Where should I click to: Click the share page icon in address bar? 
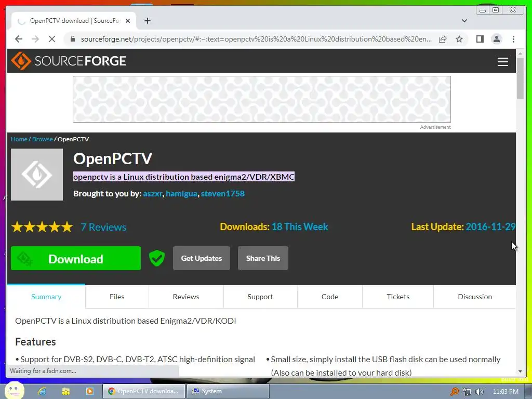tap(443, 39)
